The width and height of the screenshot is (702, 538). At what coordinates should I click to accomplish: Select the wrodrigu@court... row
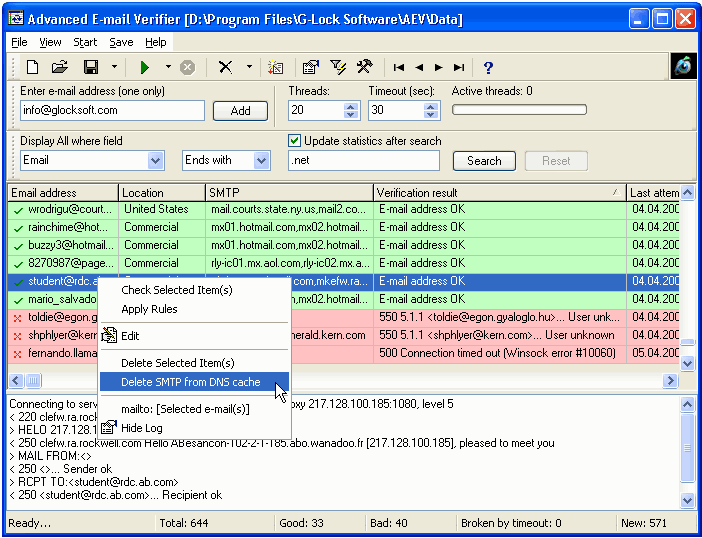(x=343, y=209)
